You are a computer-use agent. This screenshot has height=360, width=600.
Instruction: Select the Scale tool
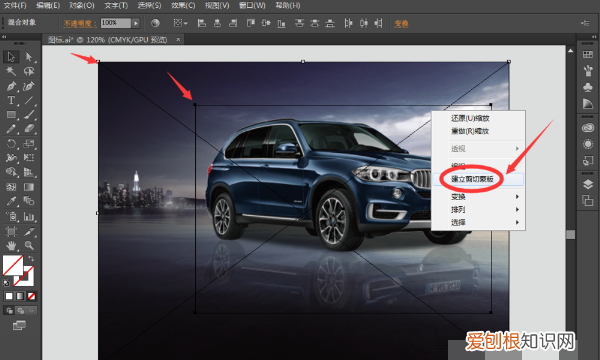(29, 143)
